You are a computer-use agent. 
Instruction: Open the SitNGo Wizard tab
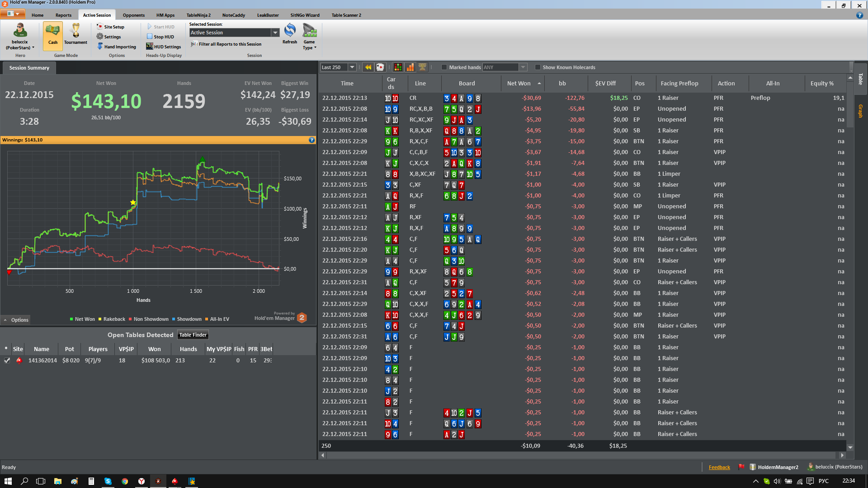[x=305, y=15]
